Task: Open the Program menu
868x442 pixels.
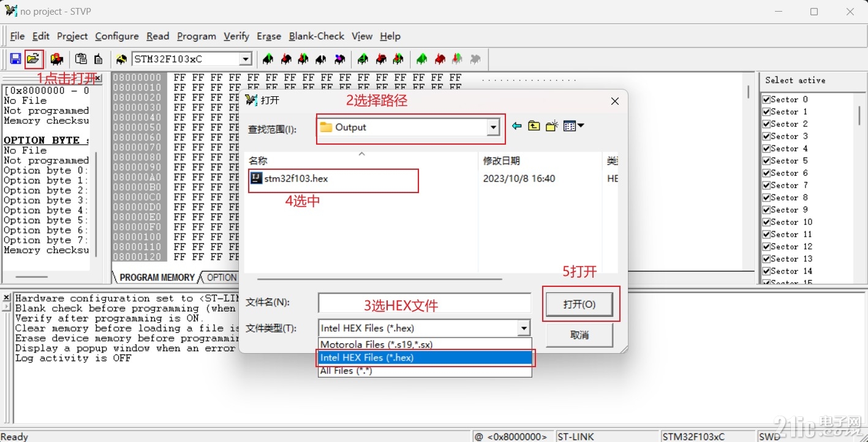Action: tap(196, 36)
